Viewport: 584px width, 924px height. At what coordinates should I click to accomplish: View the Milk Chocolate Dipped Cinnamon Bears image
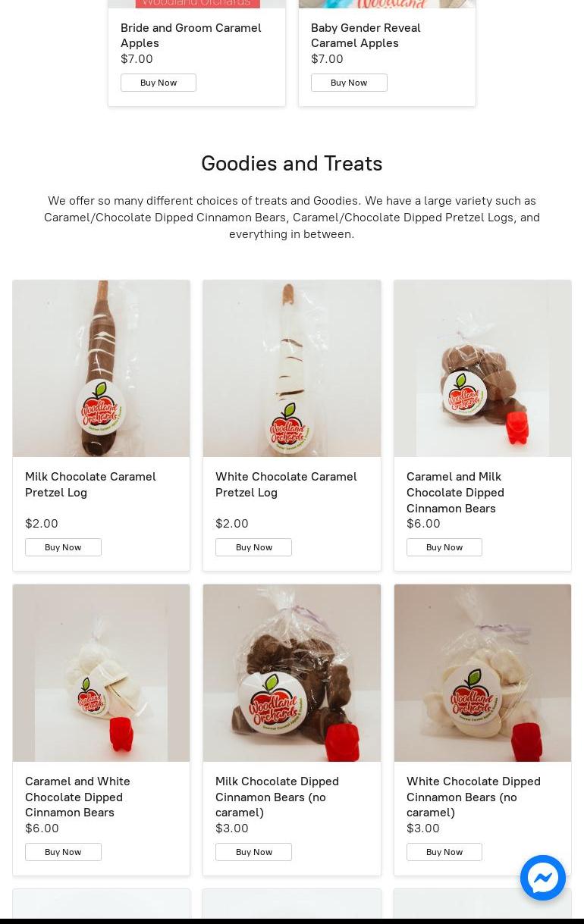(292, 673)
